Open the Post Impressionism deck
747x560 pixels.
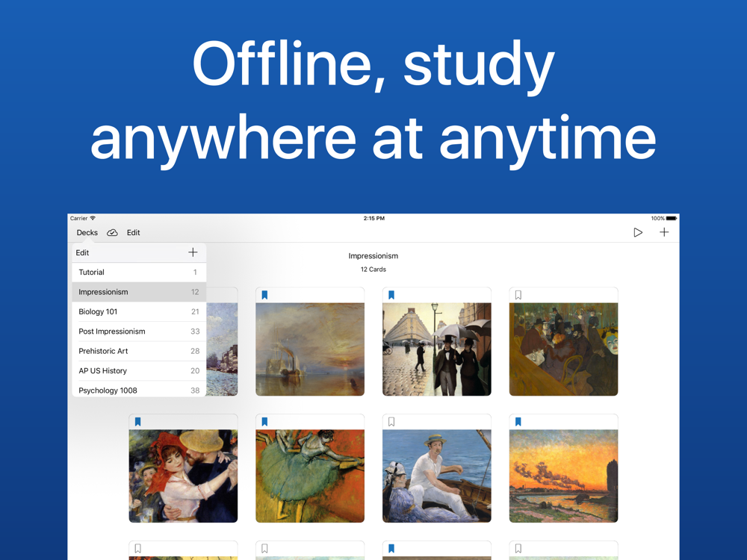(139, 332)
